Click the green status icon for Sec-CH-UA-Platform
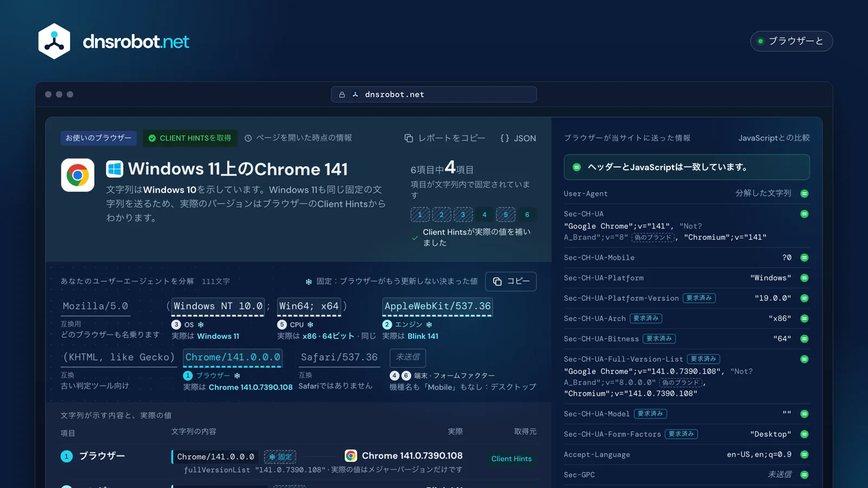Viewport: 868px width, 488px height. (805, 278)
